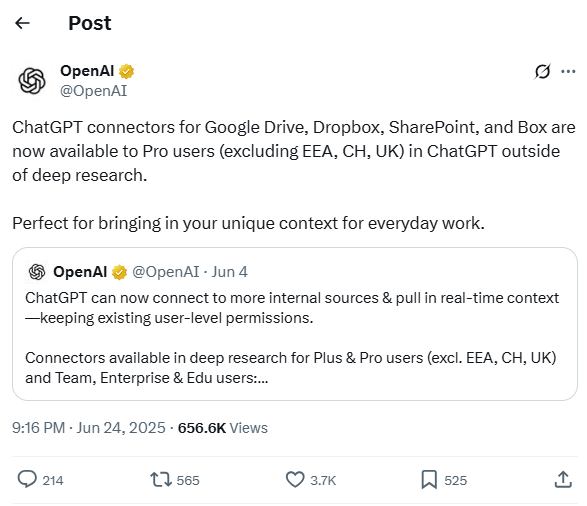Click the 3.7K likes count
The image size is (587, 506).
[323, 480]
